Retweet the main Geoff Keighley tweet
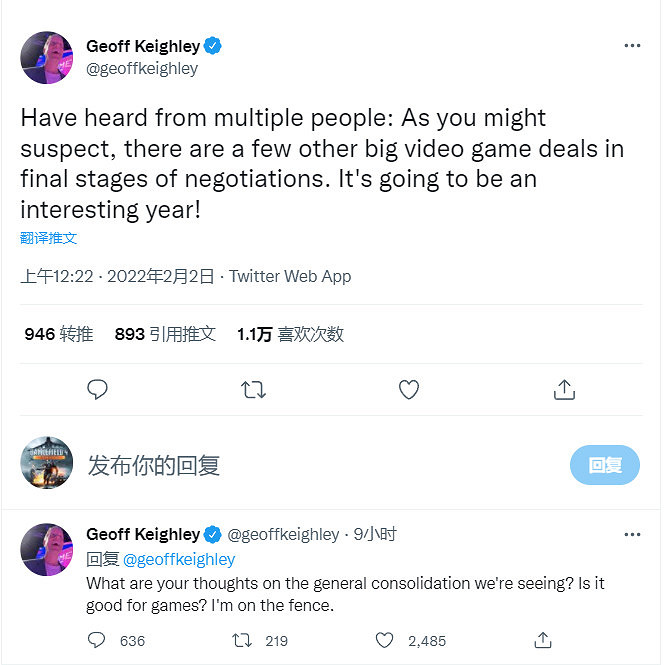This screenshot has width=672, height=665. [x=254, y=390]
